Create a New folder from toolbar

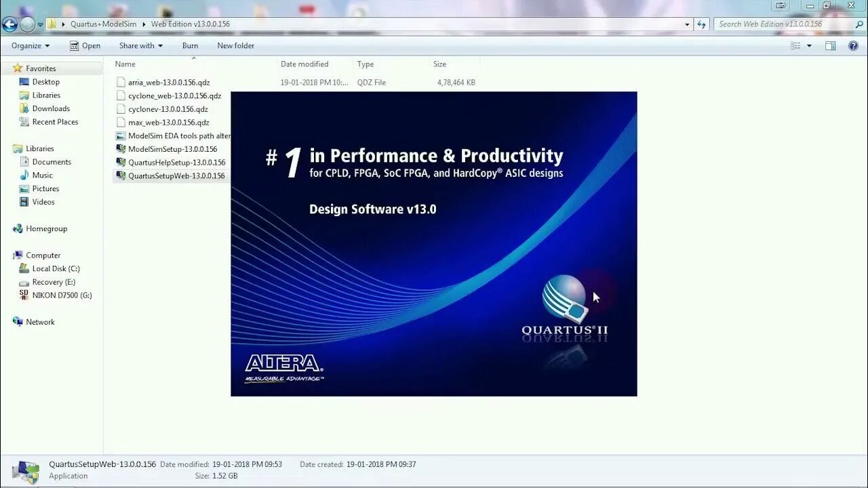tap(236, 45)
